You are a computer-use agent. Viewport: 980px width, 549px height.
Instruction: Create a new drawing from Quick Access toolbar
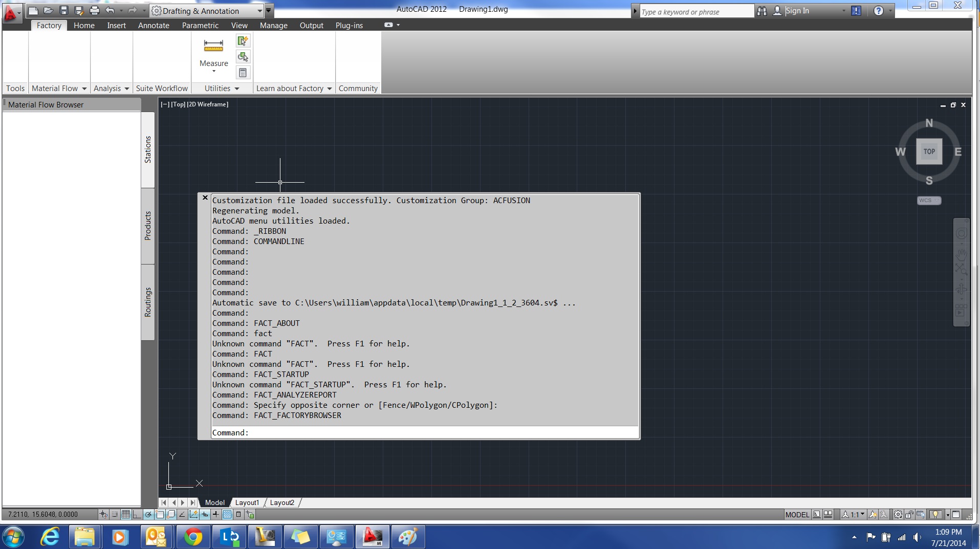[33, 10]
